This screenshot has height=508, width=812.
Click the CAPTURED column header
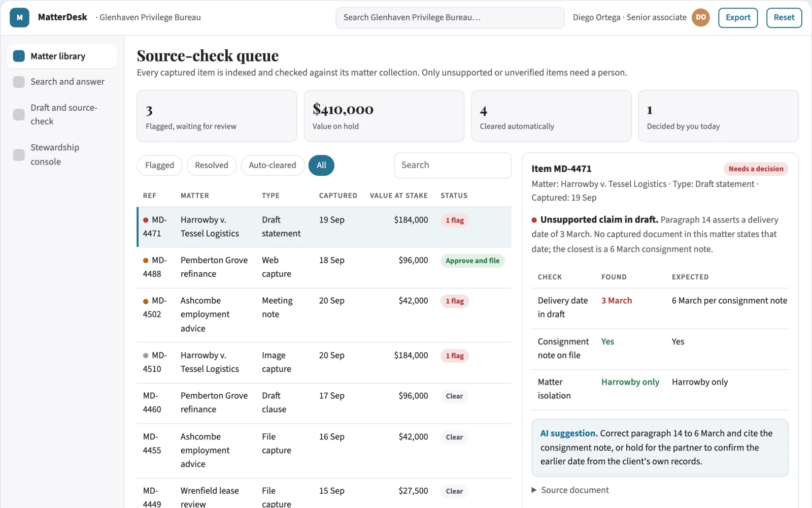coord(338,196)
